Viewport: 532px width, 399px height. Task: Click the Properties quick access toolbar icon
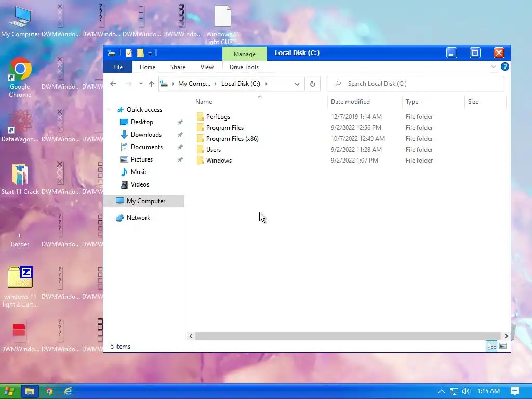pyautogui.click(x=129, y=53)
